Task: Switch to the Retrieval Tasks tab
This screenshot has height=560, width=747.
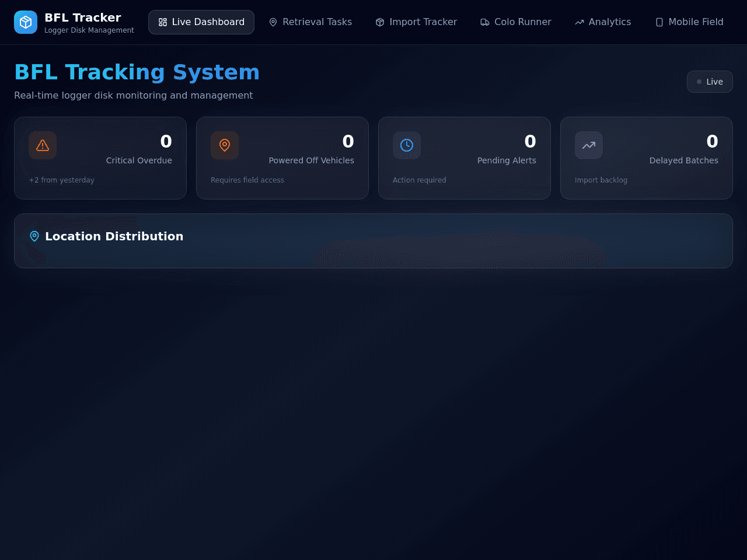Action: [310, 22]
